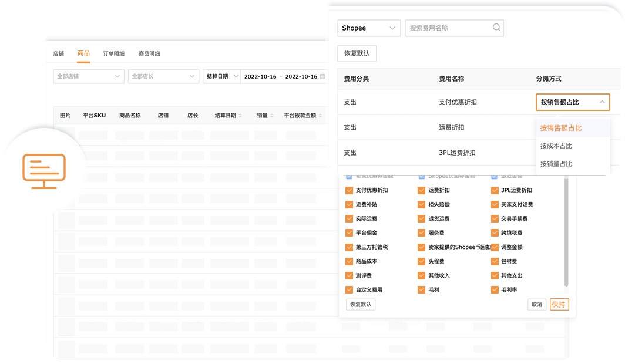Select the 按成本占比 option
The width and height of the screenshot is (625, 364).
tap(556, 146)
